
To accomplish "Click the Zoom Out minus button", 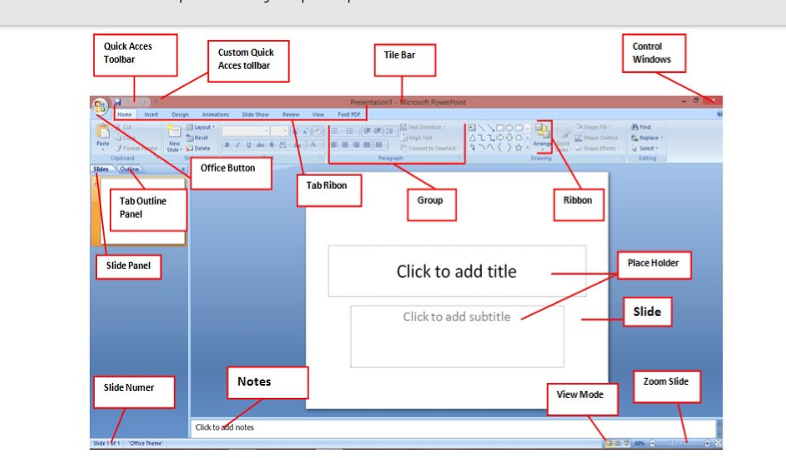I will [x=653, y=443].
